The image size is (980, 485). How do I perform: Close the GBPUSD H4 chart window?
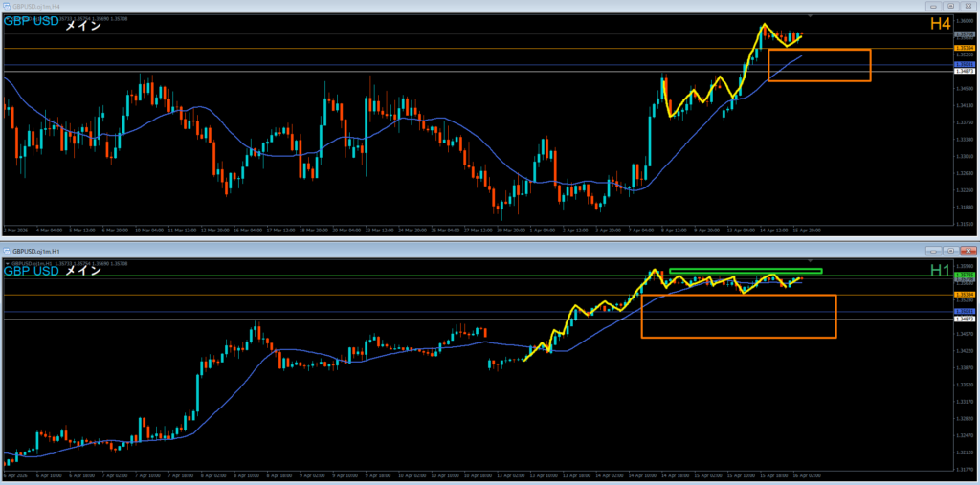point(968,6)
